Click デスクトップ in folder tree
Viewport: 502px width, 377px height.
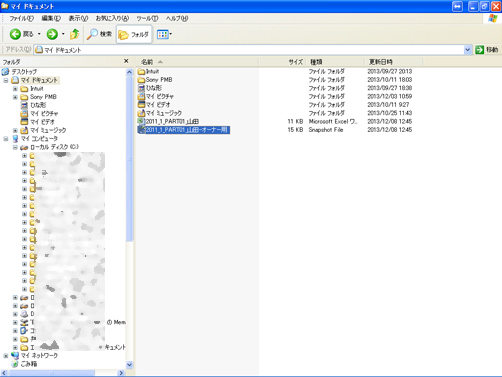[24, 72]
